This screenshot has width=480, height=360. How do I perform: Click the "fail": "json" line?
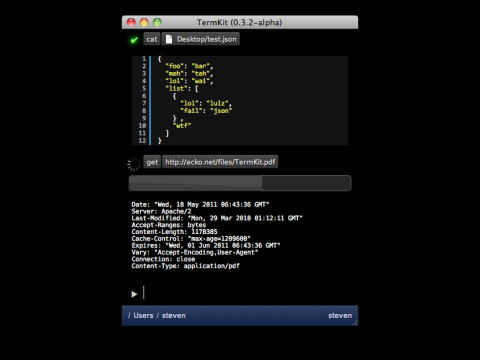(x=206, y=111)
